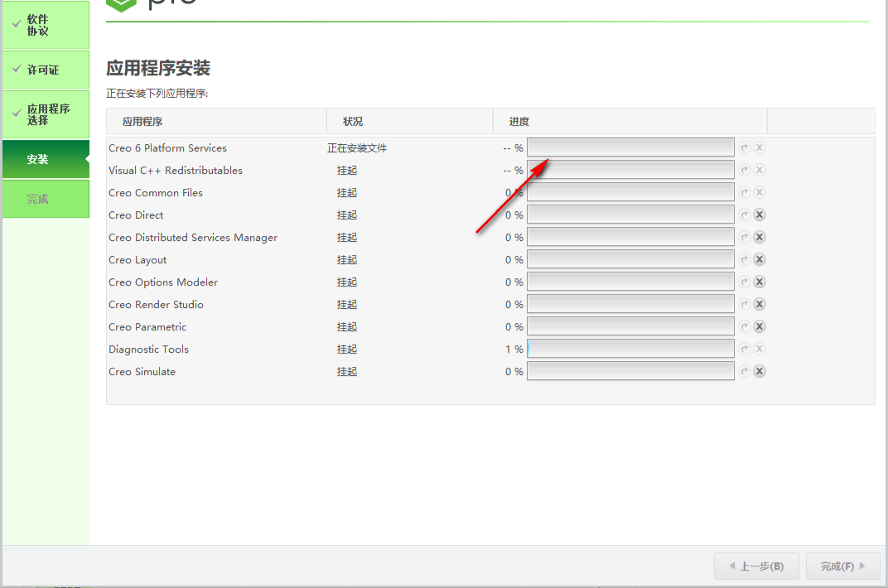This screenshot has height=588, width=888.
Task: Cancel the Creo Distributed Services Manager installation
Action: coord(760,237)
